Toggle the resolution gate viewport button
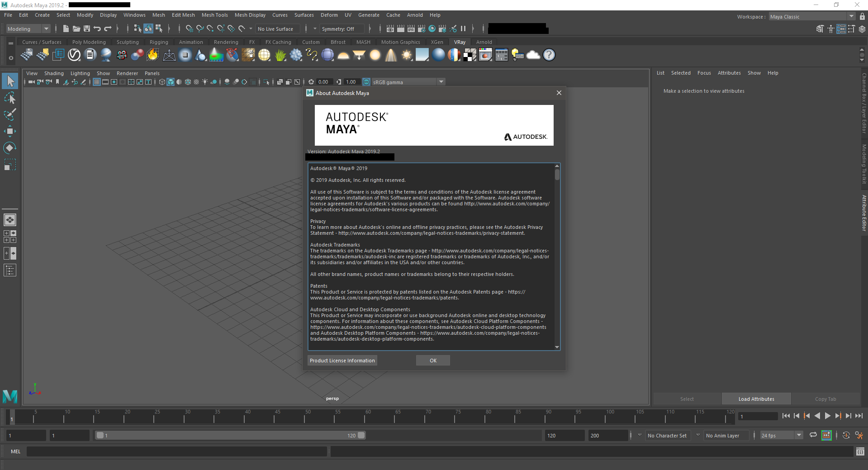This screenshot has height=470, width=868. [114, 82]
